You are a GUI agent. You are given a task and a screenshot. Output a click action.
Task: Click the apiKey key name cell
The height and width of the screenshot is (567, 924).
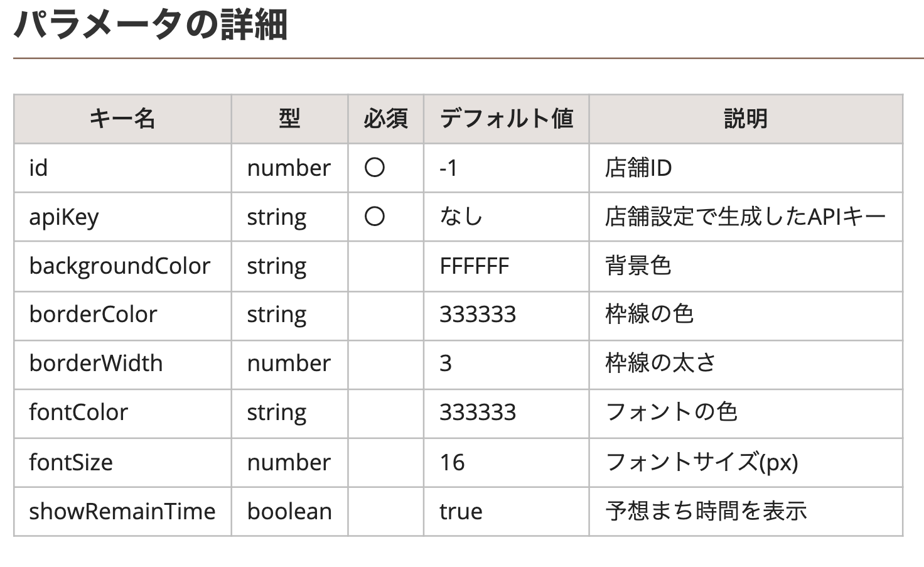coord(64,217)
